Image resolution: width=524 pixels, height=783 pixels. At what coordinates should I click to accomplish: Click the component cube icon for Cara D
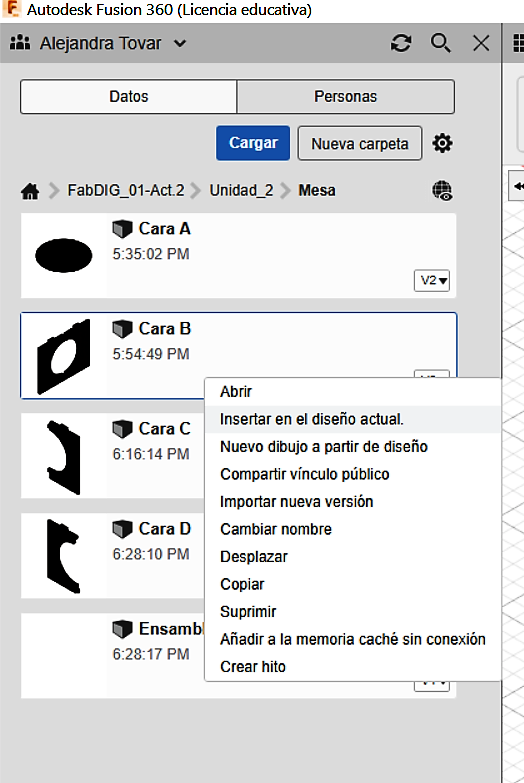pyautogui.click(x=122, y=529)
